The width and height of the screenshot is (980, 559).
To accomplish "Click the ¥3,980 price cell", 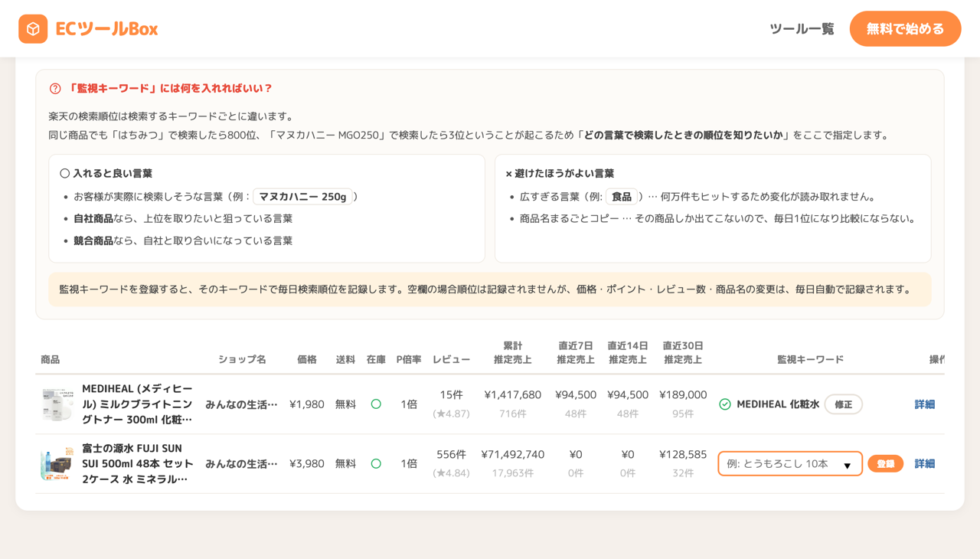I will (307, 464).
